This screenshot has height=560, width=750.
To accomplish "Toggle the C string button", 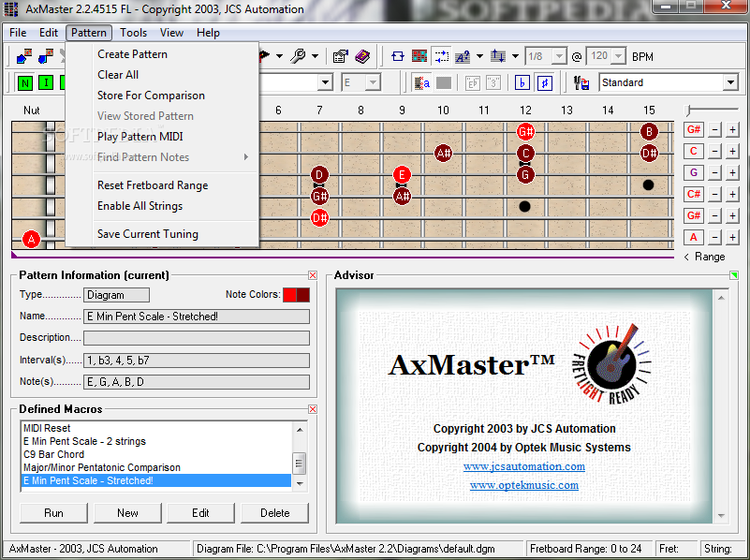I will pos(694,151).
